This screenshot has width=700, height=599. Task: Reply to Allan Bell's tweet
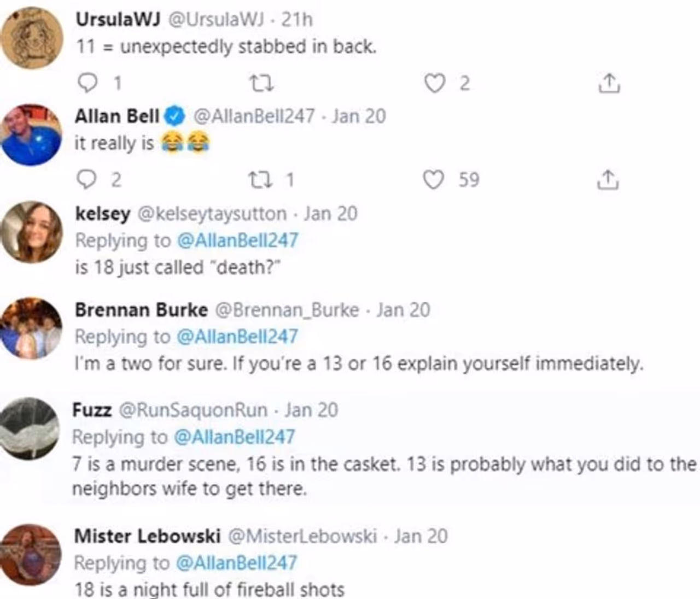86,179
